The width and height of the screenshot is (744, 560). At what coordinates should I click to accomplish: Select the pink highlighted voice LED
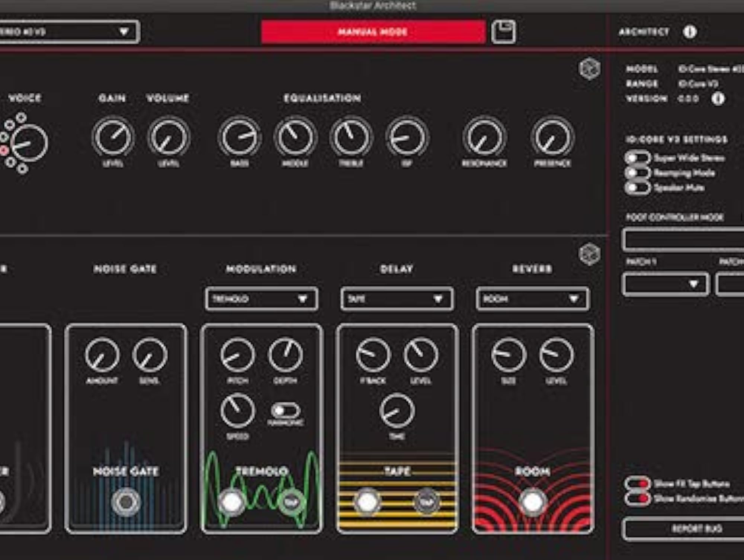(4, 150)
